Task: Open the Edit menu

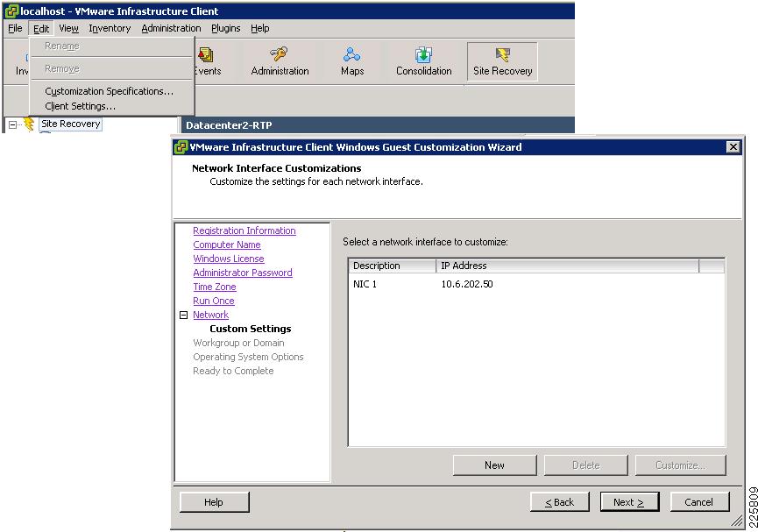Action: pos(41,28)
